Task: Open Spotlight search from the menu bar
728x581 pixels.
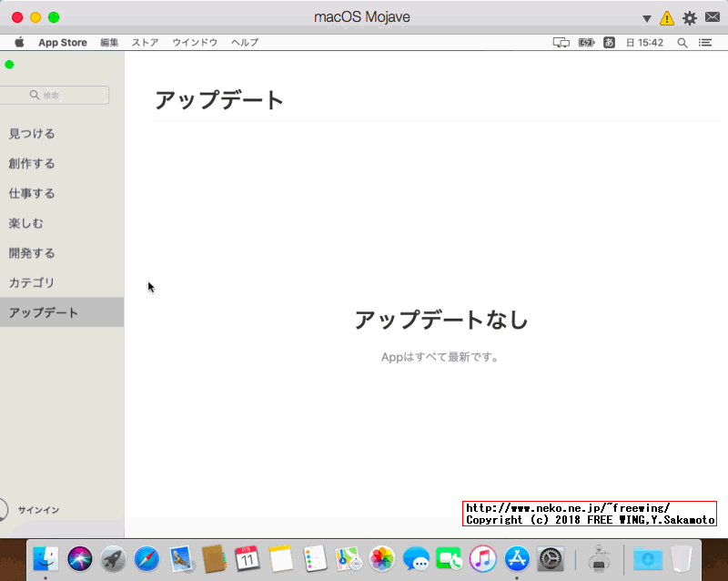Action: (682, 42)
